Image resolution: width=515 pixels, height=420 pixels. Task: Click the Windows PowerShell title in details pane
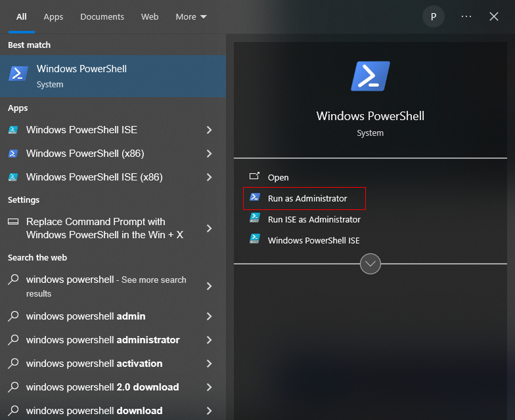(370, 116)
